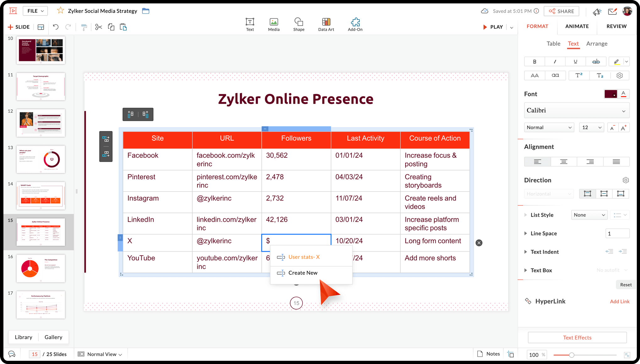Switch to the FORMAT tab
The image size is (640, 364).
537,26
